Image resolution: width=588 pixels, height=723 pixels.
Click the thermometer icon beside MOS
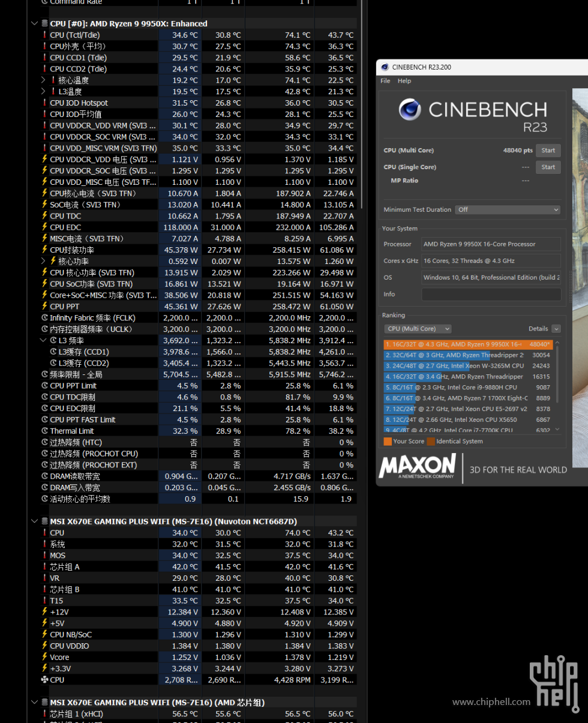pyautogui.click(x=44, y=556)
